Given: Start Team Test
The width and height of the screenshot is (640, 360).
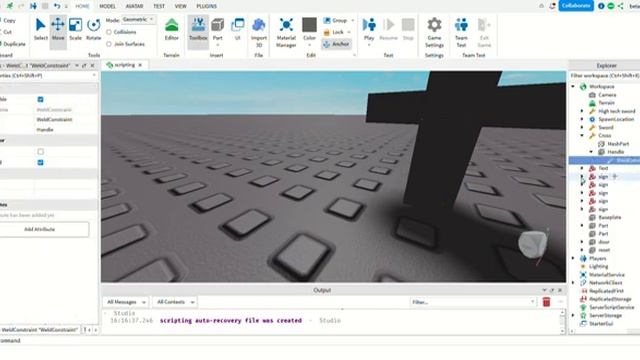Looking at the screenshot, I should (461, 33).
